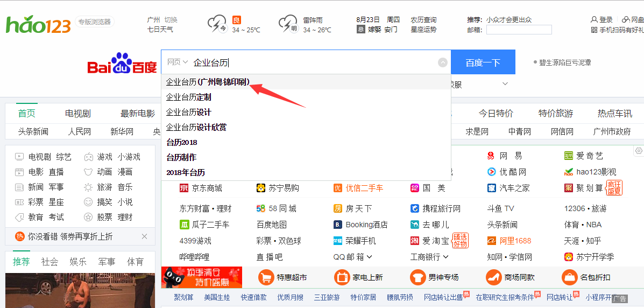The image size is (644, 308).
Task: Open 七日天气 link
Action: [160, 30]
